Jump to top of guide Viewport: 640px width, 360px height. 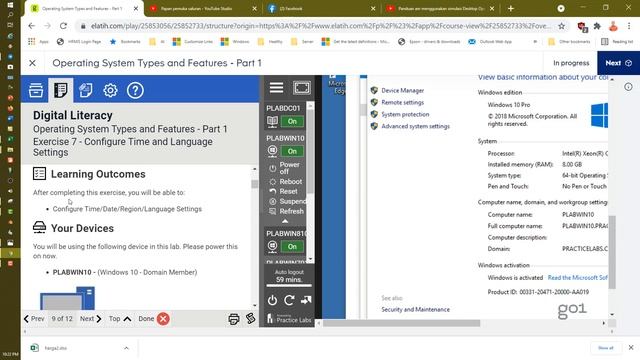coord(120,319)
